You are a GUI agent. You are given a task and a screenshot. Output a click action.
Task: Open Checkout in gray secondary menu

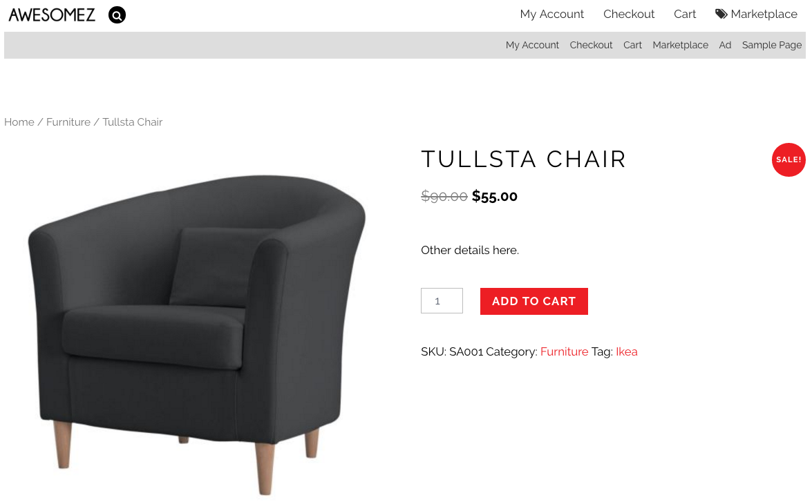[x=591, y=45]
